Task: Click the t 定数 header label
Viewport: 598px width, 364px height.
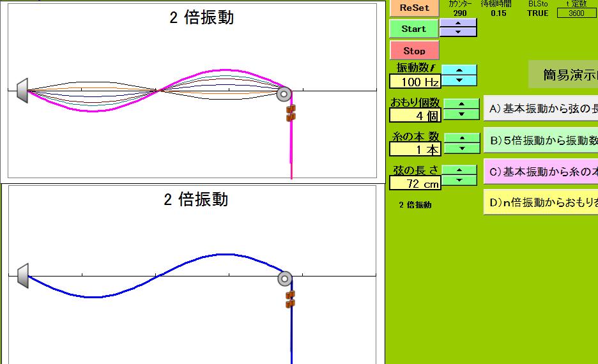Action: (x=576, y=4)
